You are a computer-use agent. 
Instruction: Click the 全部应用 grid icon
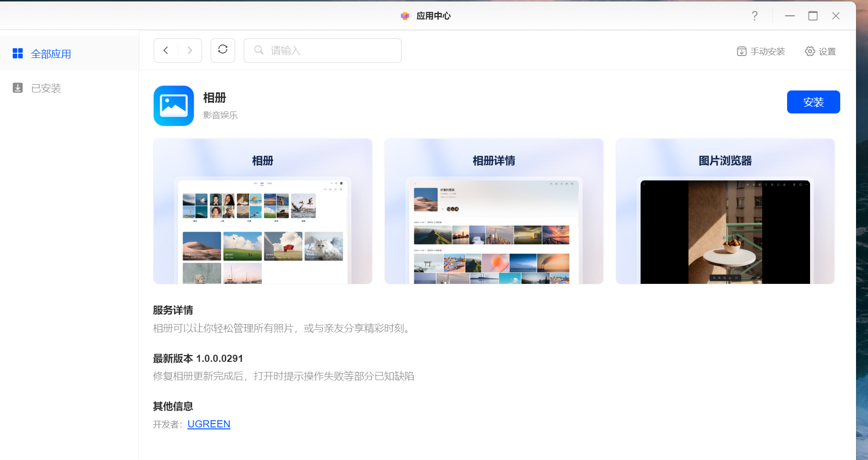click(18, 53)
